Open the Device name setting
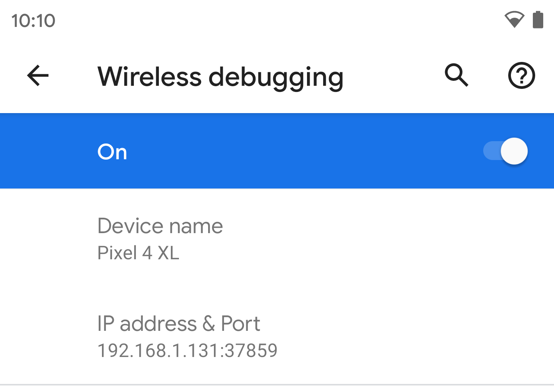The width and height of the screenshot is (554, 392). pos(277,239)
